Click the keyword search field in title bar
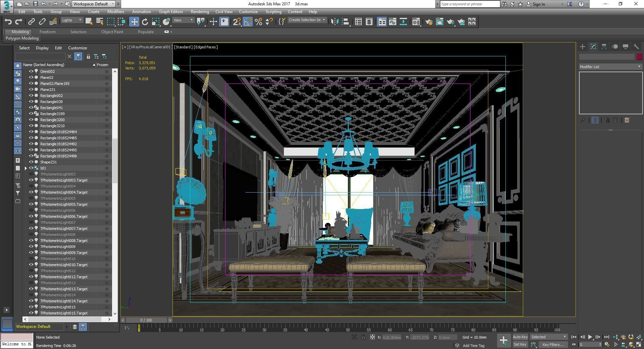Image resolution: width=644 pixels, height=349 pixels. pos(470,4)
